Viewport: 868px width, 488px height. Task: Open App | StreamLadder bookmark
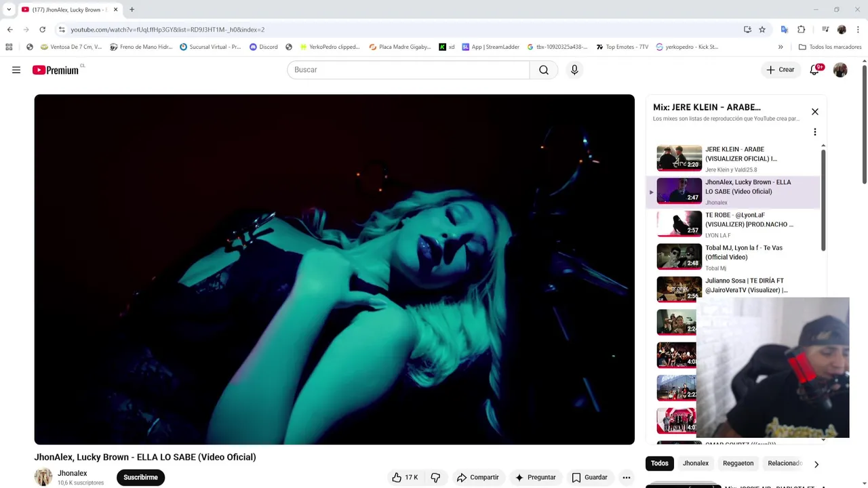tap(490, 47)
